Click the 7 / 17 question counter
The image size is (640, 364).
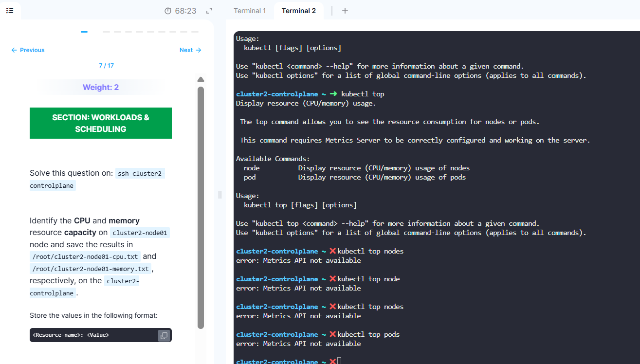[x=106, y=66]
